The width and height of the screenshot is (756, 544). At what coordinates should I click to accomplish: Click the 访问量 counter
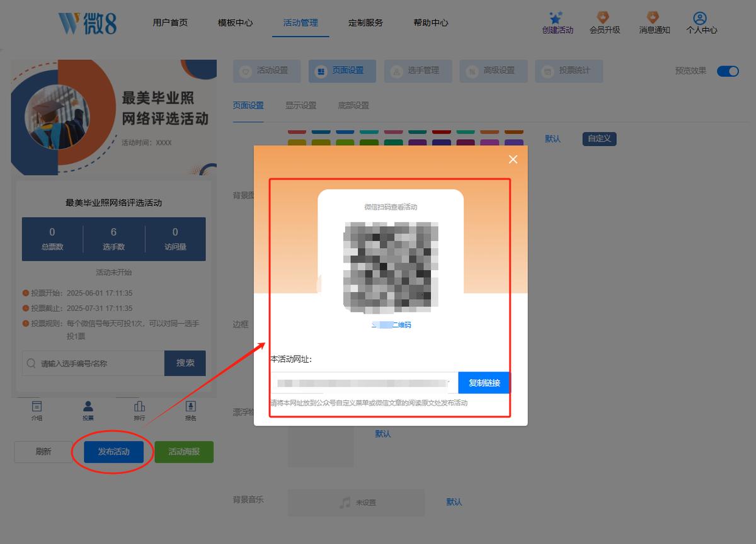pyautogui.click(x=175, y=239)
